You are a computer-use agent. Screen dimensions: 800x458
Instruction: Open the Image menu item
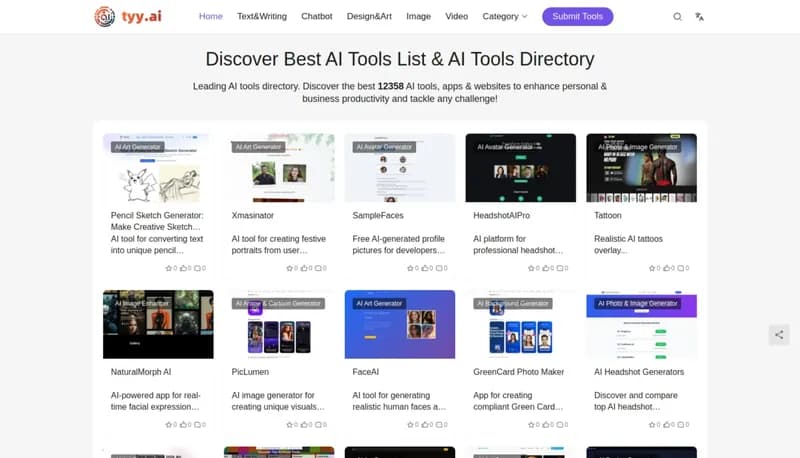(418, 16)
